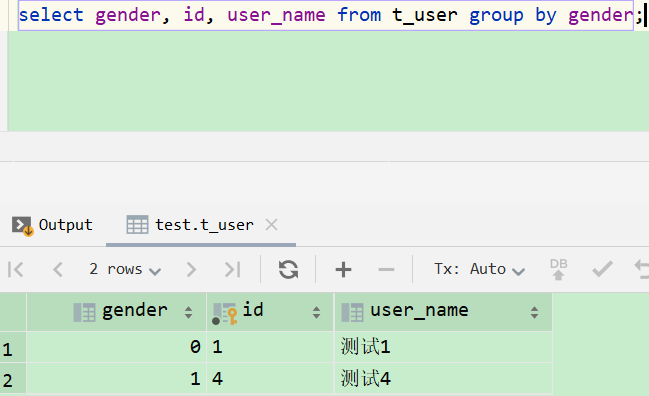Open the Tx: Auto transaction mode dropdown

coord(479,269)
